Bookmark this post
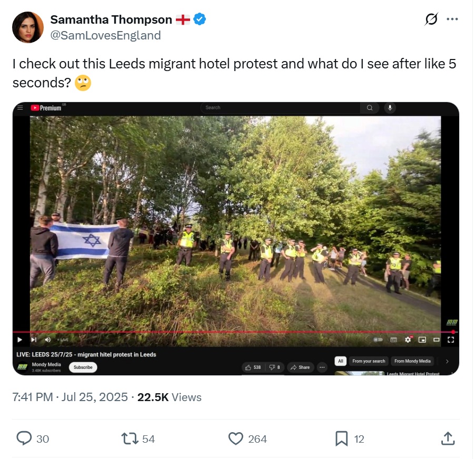Viewport: 476px width, 459px height. [x=342, y=438]
